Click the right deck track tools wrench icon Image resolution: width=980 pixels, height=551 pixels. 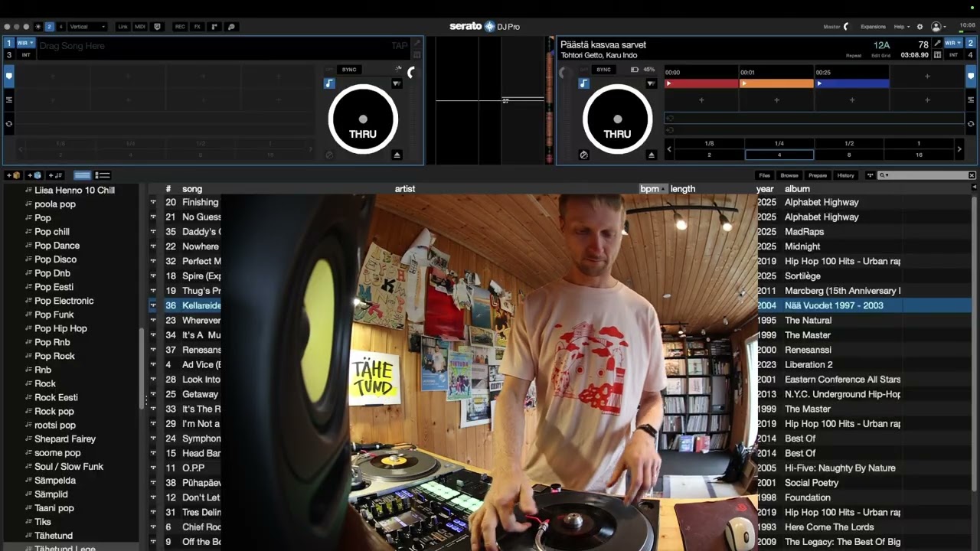click(x=938, y=44)
